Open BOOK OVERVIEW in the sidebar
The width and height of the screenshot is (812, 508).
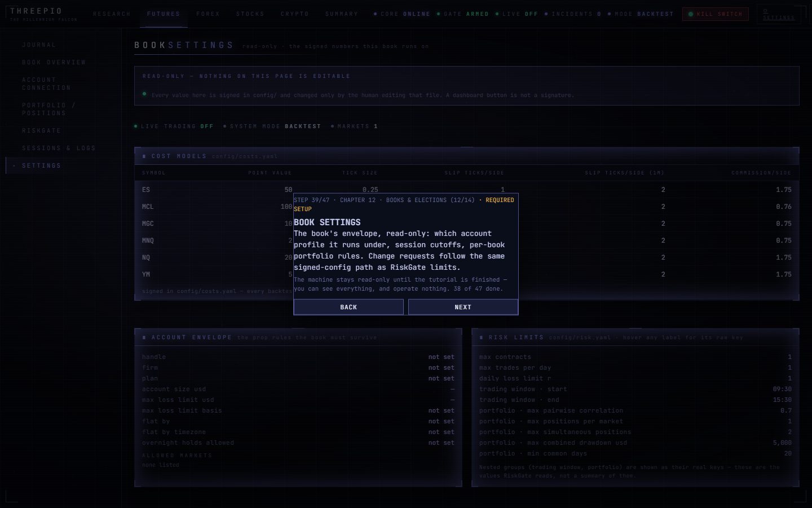[54, 62]
